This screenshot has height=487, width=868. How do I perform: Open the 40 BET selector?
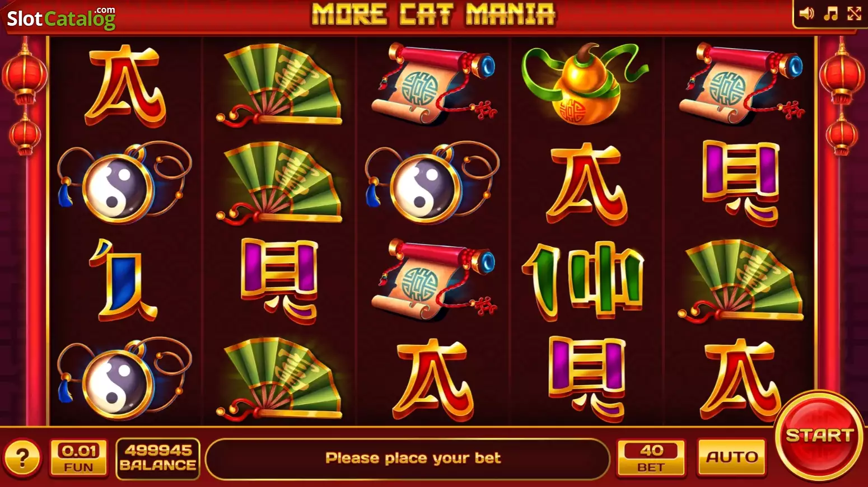point(651,458)
